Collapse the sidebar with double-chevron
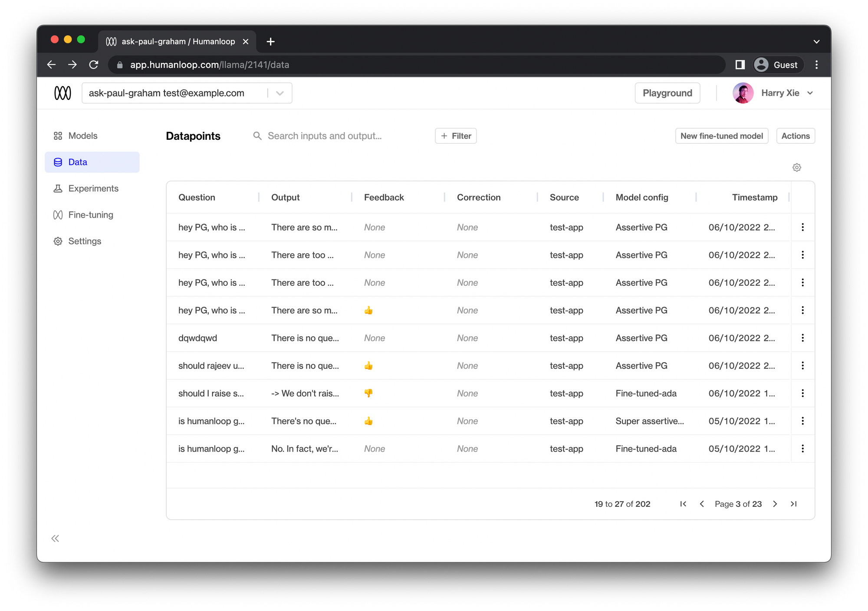 click(55, 538)
